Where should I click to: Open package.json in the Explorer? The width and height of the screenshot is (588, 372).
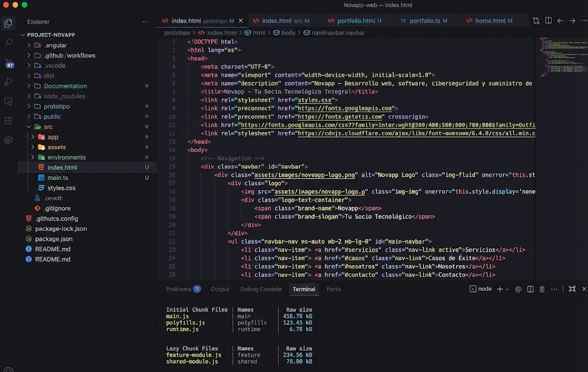(x=54, y=239)
